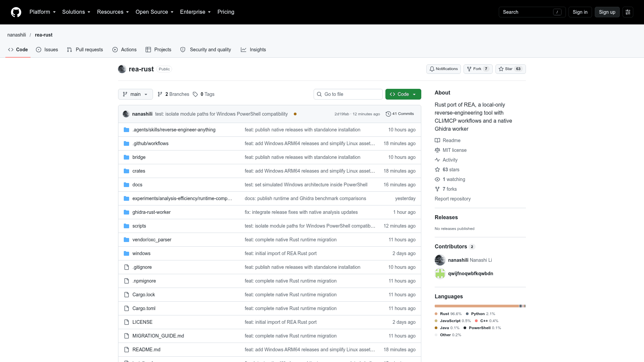Focus the Go to file input
644x362 pixels.
pyautogui.click(x=348, y=94)
